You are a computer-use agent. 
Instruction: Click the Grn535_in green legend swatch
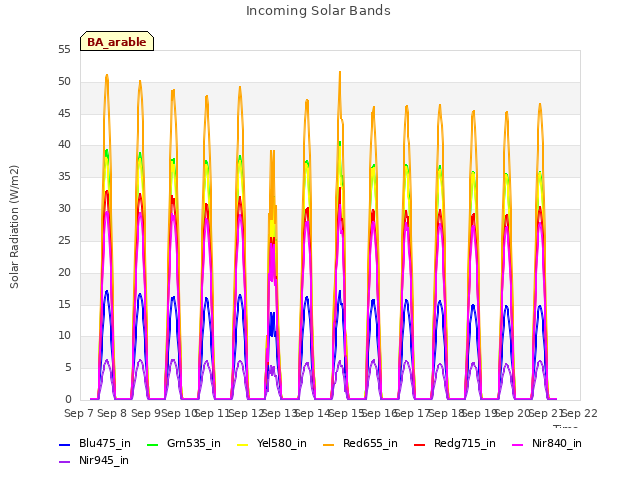152,444
